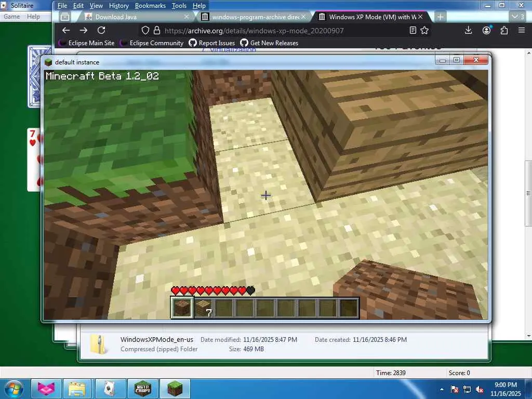532x399 pixels.
Task: Go forward with Firefox forward arrow
Action: [84, 30]
